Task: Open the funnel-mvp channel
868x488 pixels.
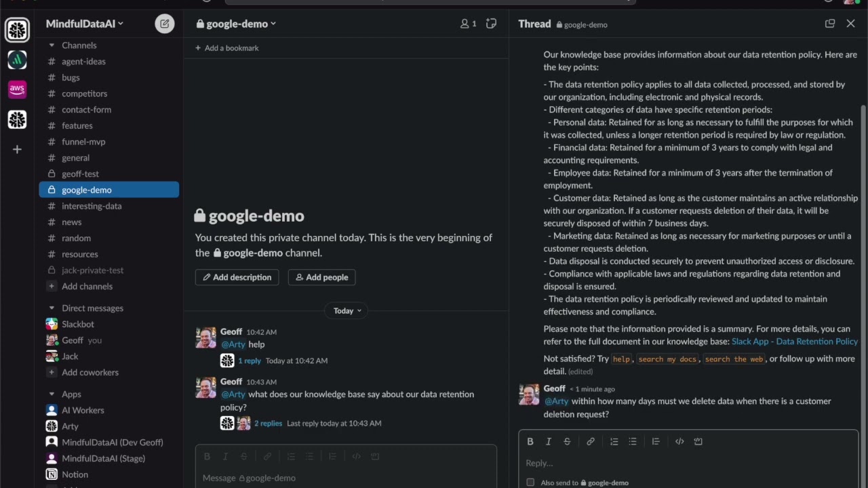Action: point(109,142)
